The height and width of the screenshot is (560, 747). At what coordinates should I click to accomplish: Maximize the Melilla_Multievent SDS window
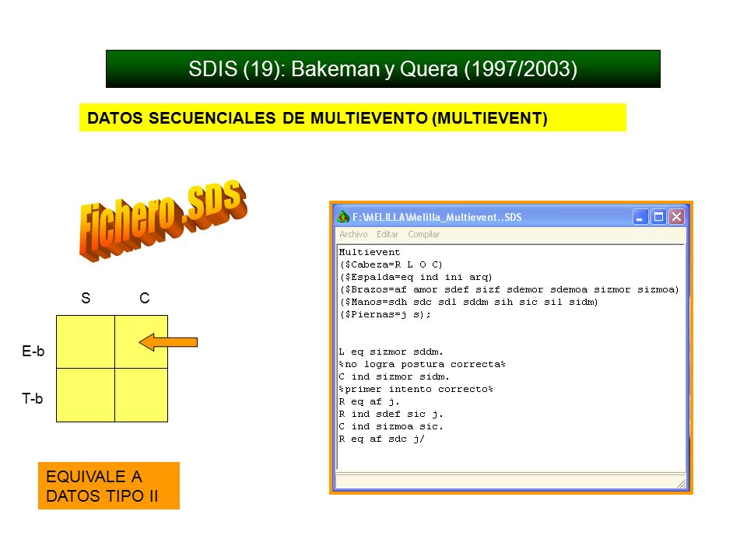click(658, 217)
